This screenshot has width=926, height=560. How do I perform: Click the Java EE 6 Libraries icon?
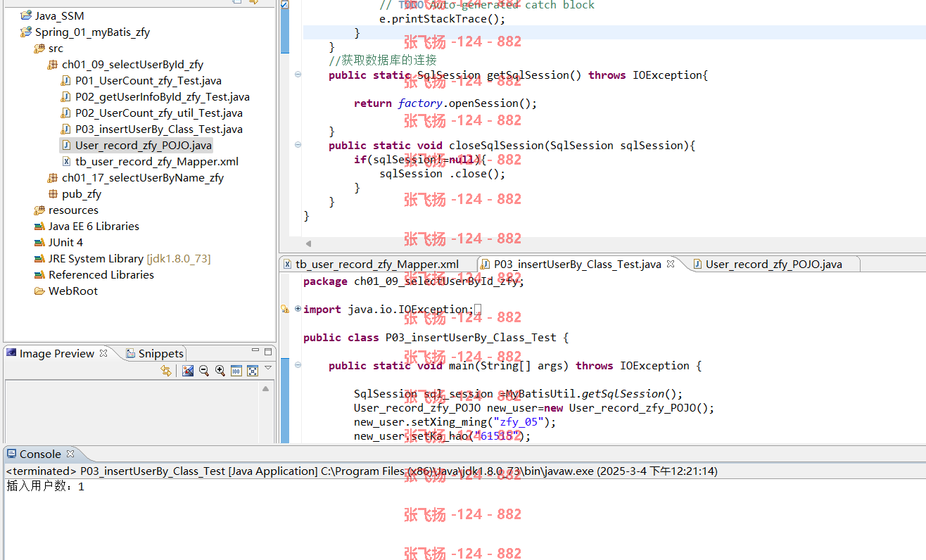pos(39,226)
